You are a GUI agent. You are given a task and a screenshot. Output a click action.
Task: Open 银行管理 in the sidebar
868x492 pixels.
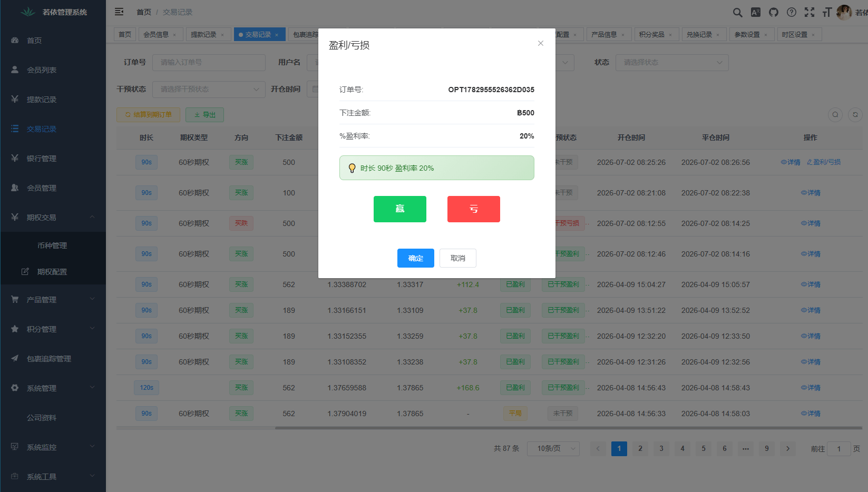(53, 159)
